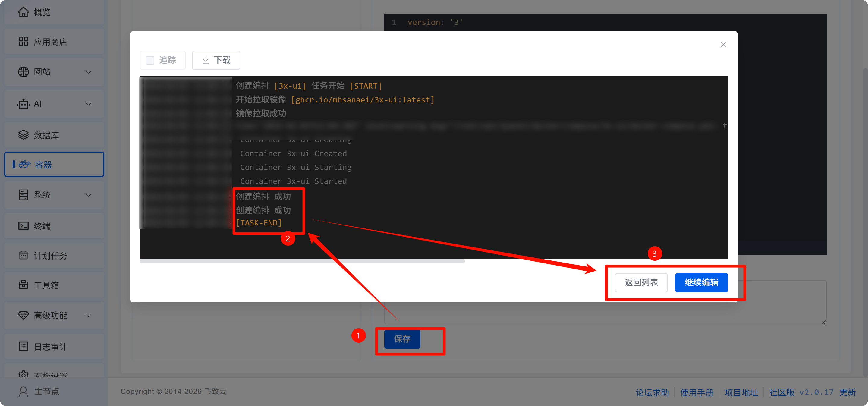This screenshot has height=406, width=868.
Task: Click the 数据库 layers icon
Action: [x=23, y=135]
